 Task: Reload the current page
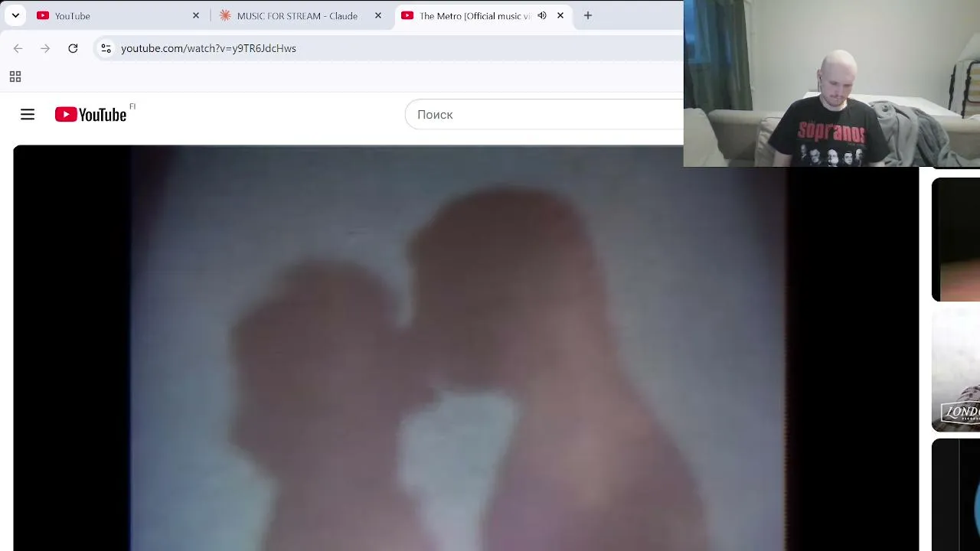click(x=73, y=48)
